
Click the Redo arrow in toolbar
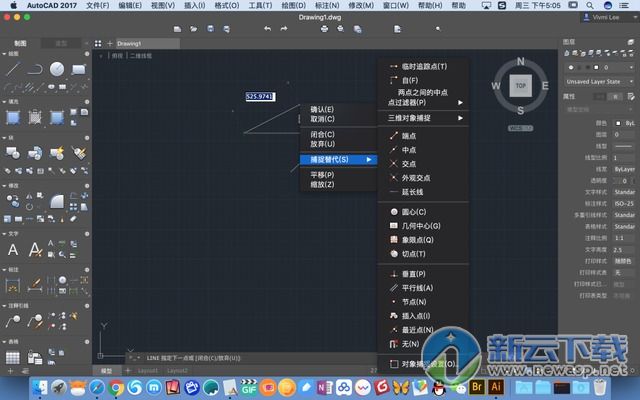click(x=284, y=29)
